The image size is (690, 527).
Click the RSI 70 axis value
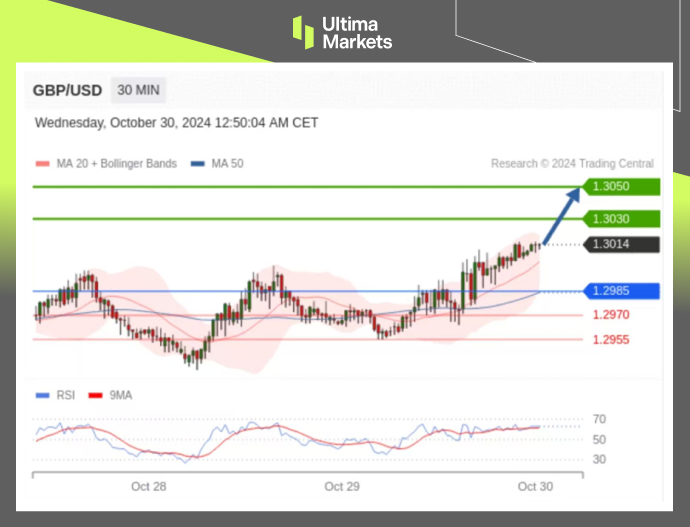pos(599,419)
